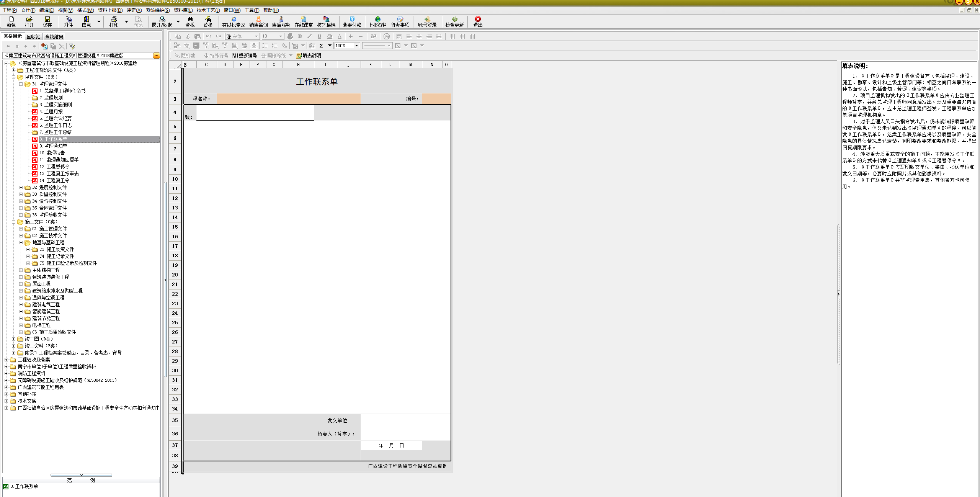Image resolution: width=980 pixels, height=497 pixels.
Task: Click the 编号 orange input cell
Action: [436, 99]
